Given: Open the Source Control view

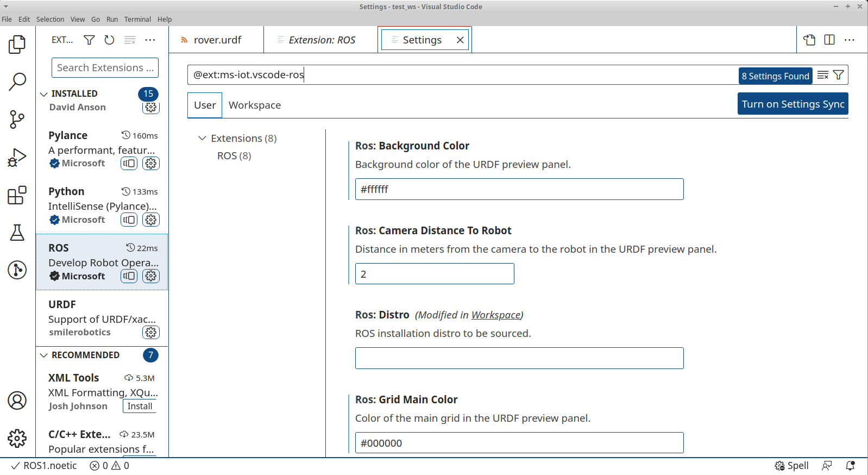Looking at the screenshot, I should 17,120.
